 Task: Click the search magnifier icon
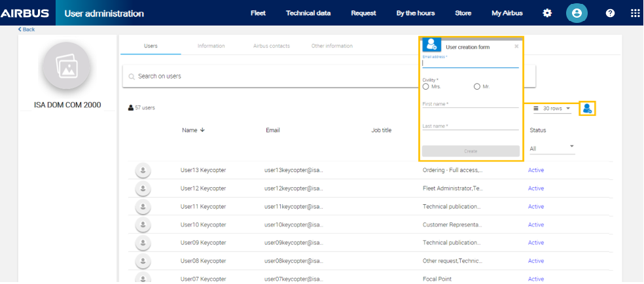click(x=132, y=77)
